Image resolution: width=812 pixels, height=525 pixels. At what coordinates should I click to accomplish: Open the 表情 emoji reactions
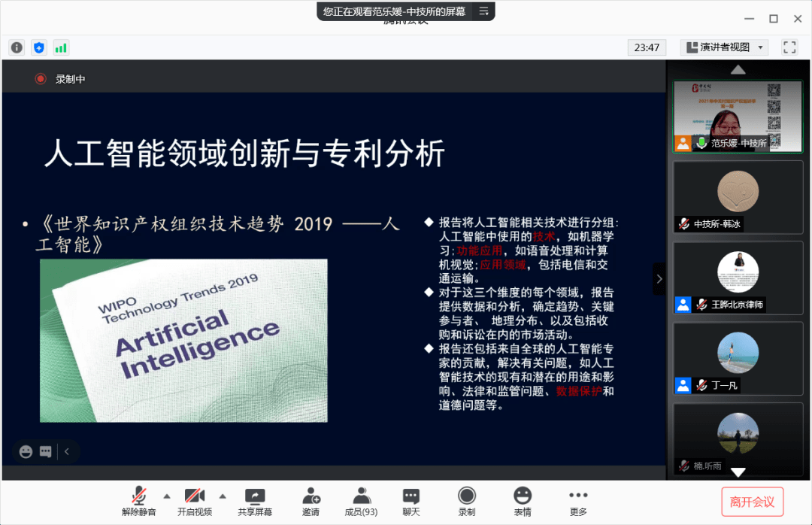pos(523,502)
